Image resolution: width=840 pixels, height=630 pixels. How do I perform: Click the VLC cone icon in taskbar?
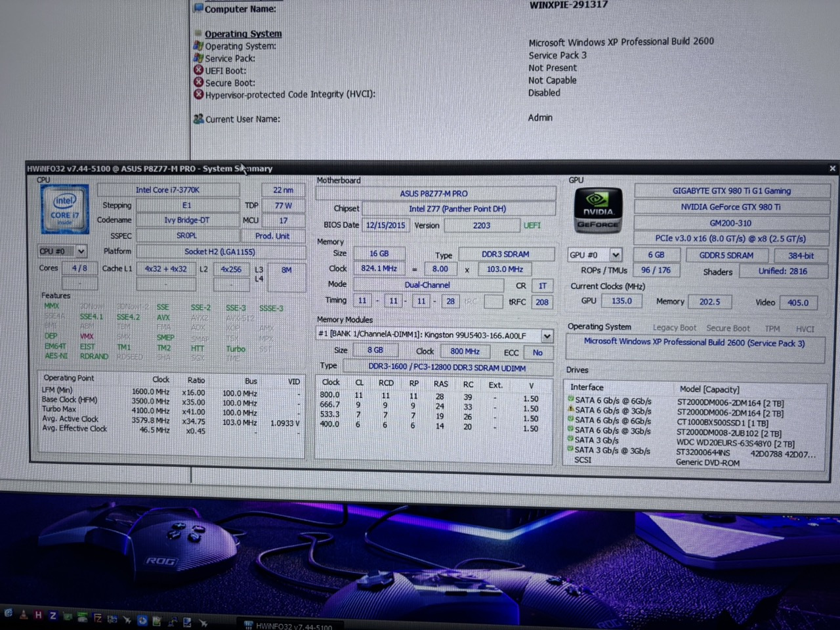pyautogui.click(x=24, y=616)
